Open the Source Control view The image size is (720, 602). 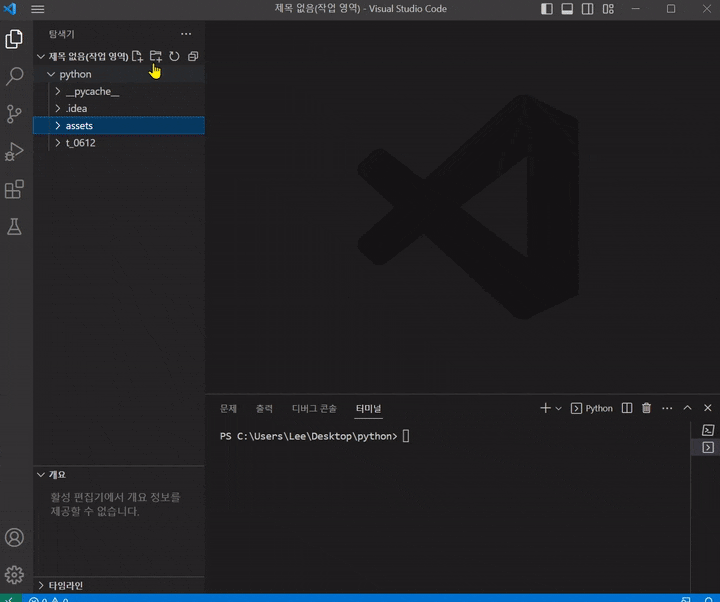pyautogui.click(x=14, y=114)
